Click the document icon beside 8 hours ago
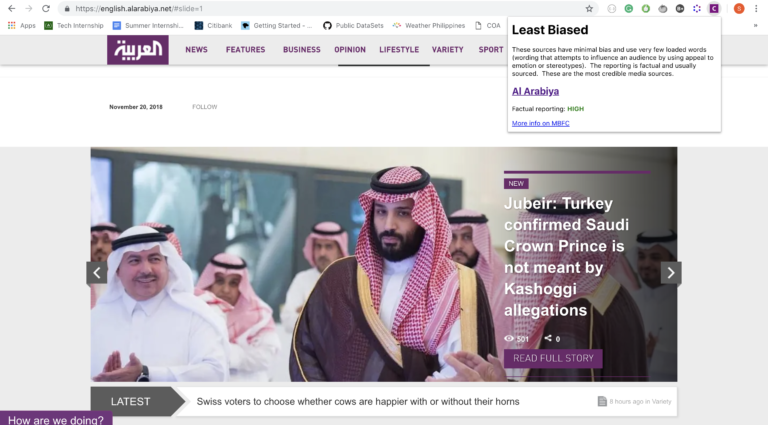Viewport: 768px width, 425px height. point(602,401)
